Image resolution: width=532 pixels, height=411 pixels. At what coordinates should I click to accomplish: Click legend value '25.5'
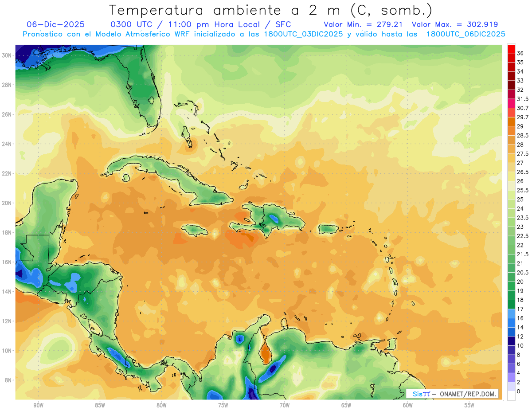(523, 190)
